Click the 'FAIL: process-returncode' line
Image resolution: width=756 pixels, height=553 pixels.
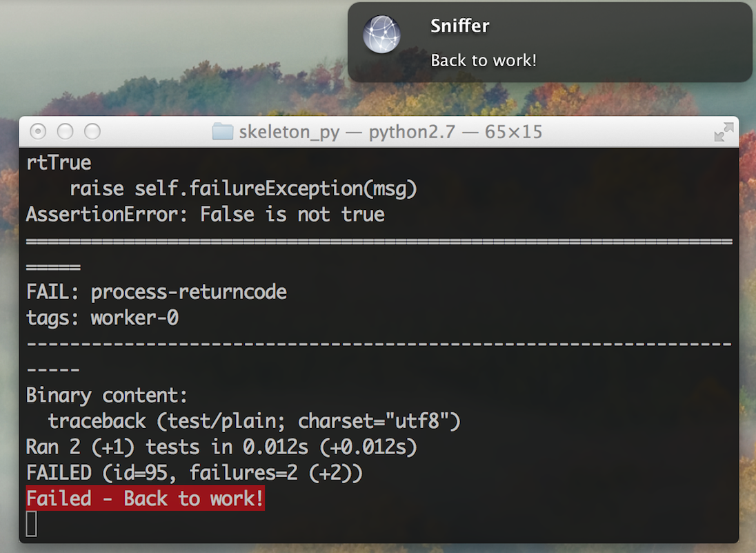pos(156,292)
